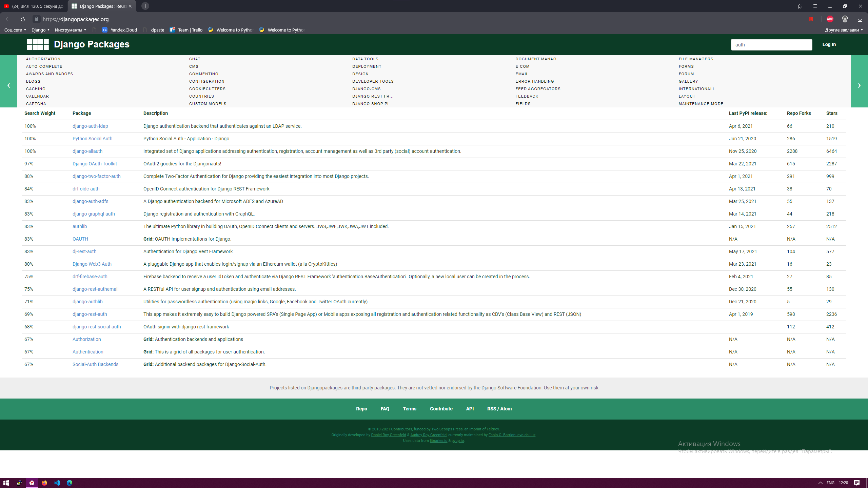The height and width of the screenshot is (488, 868).
Task: Open the dj-rest-auth package
Action: [x=84, y=251]
